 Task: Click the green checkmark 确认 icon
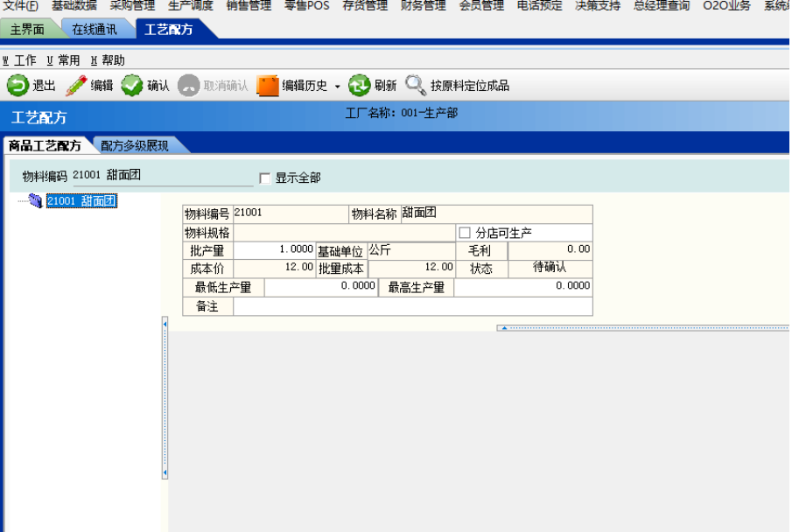point(132,86)
